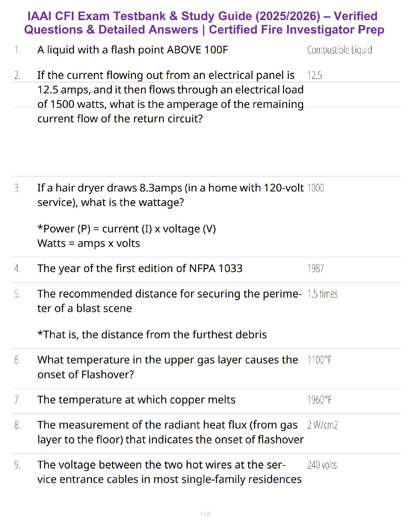The height and width of the screenshot is (532, 411).
Task: Click the purple IAAI CFI Exam Testbank title
Action: (204, 23)
